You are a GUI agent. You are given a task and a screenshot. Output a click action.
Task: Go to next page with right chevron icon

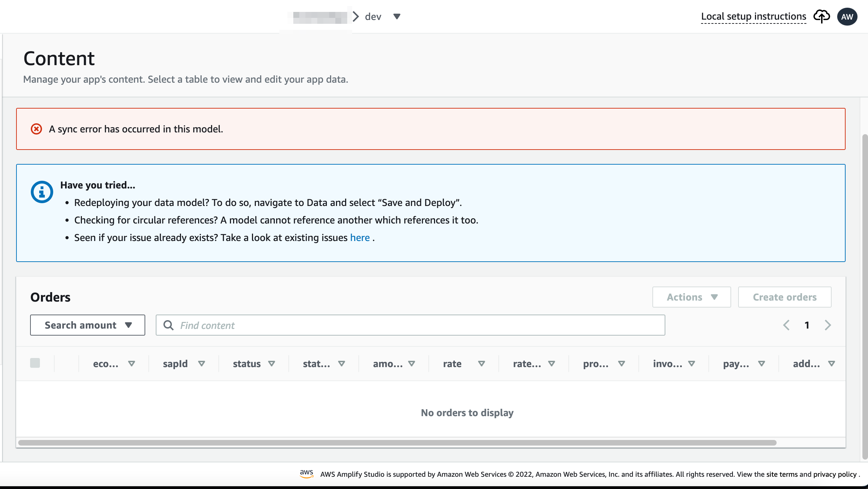pos(828,325)
